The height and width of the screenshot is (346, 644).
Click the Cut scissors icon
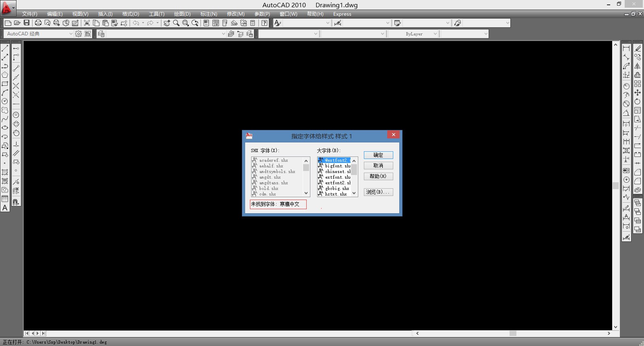tap(87, 23)
